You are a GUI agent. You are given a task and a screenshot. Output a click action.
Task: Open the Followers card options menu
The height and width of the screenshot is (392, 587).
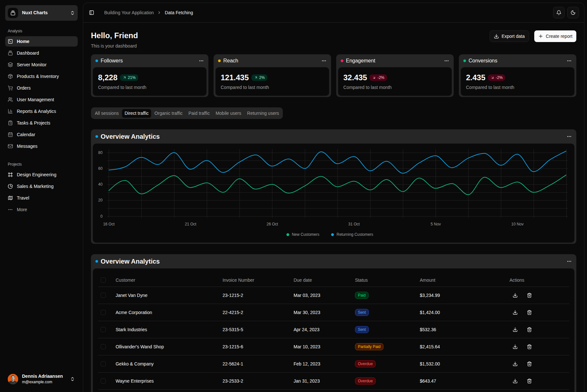pos(201,61)
